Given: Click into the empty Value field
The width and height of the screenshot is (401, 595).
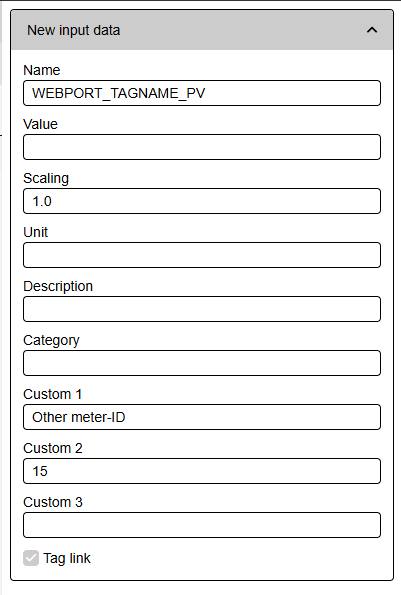Looking at the screenshot, I should pyautogui.click(x=202, y=147).
